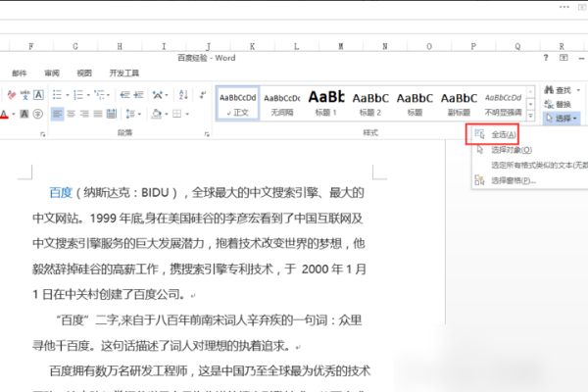The height and width of the screenshot is (392, 588).
Task: Click the Ribbon Display Options icon
Action: coord(563,58)
